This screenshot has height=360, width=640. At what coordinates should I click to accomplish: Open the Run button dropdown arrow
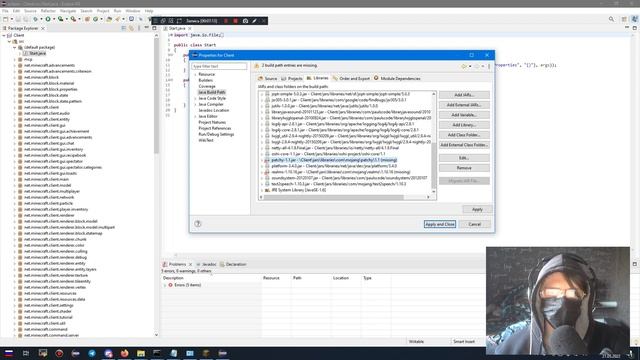(53, 19)
